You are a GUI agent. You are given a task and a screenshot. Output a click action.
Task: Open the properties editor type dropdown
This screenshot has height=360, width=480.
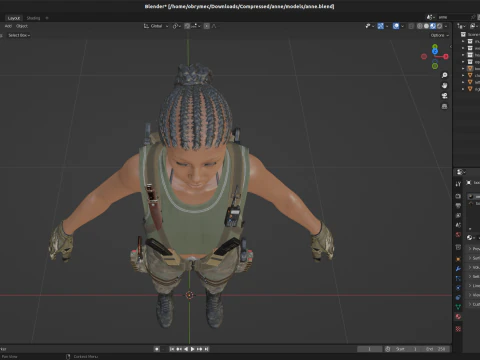coord(461,172)
